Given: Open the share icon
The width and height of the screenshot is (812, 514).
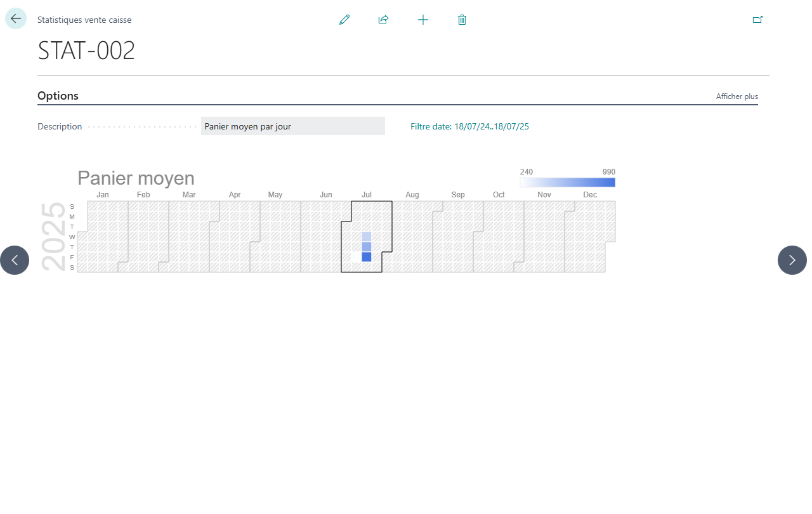Looking at the screenshot, I should click(x=383, y=20).
